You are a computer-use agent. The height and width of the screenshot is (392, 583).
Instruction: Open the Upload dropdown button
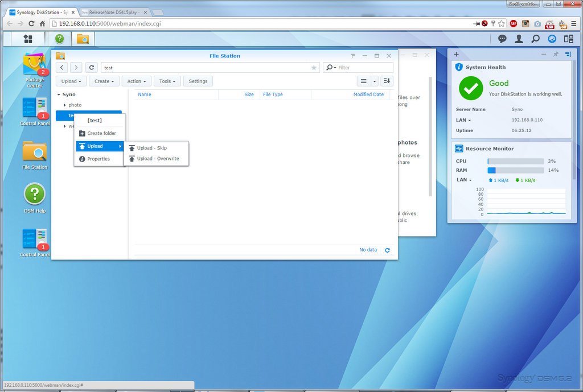click(71, 81)
